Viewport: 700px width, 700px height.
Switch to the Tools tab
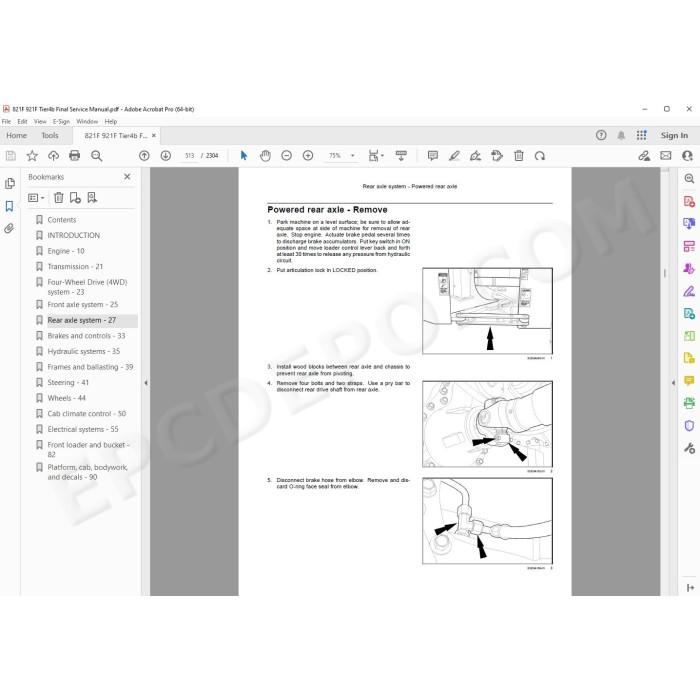(50, 135)
